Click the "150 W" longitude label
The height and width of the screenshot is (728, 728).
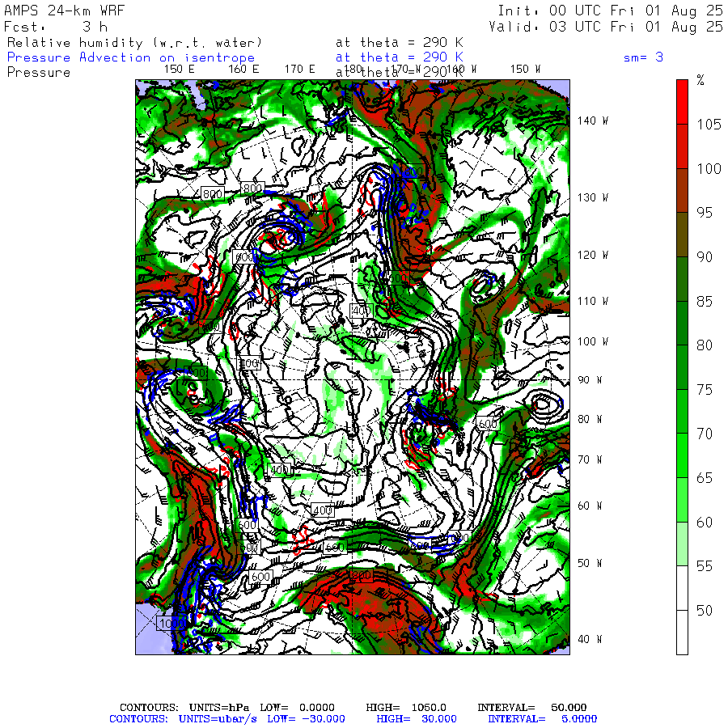click(525, 70)
